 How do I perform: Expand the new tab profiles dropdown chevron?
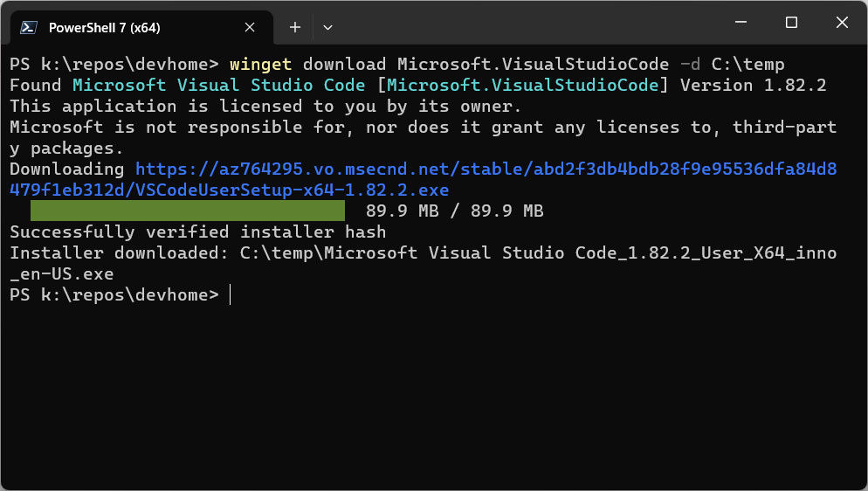[327, 27]
